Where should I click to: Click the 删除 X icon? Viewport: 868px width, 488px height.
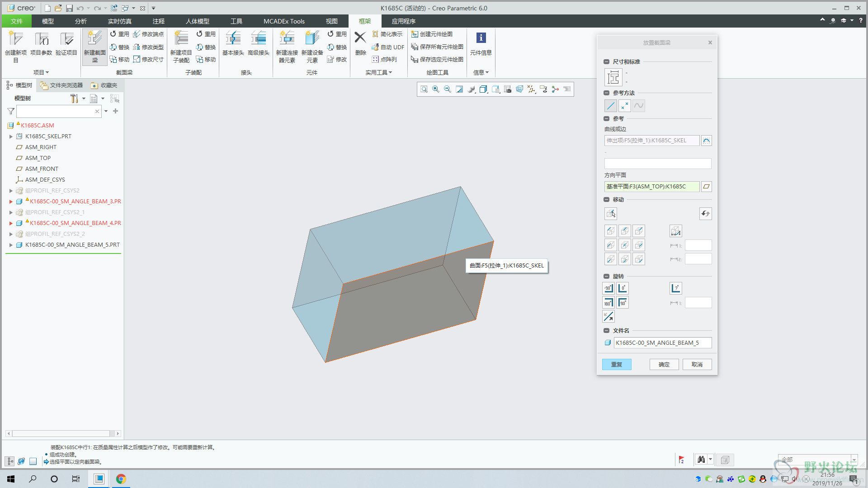pos(360,44)
